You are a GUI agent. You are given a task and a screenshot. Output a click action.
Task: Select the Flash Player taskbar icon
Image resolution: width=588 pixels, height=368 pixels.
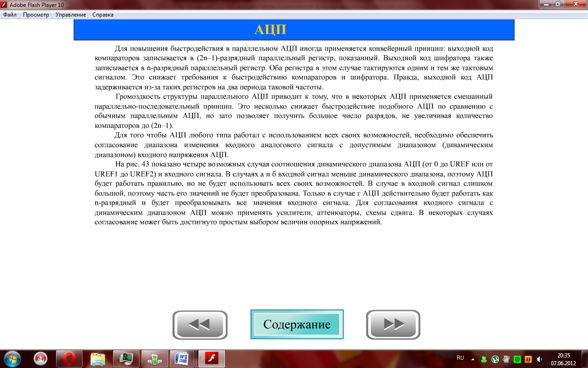click(211, 358)
